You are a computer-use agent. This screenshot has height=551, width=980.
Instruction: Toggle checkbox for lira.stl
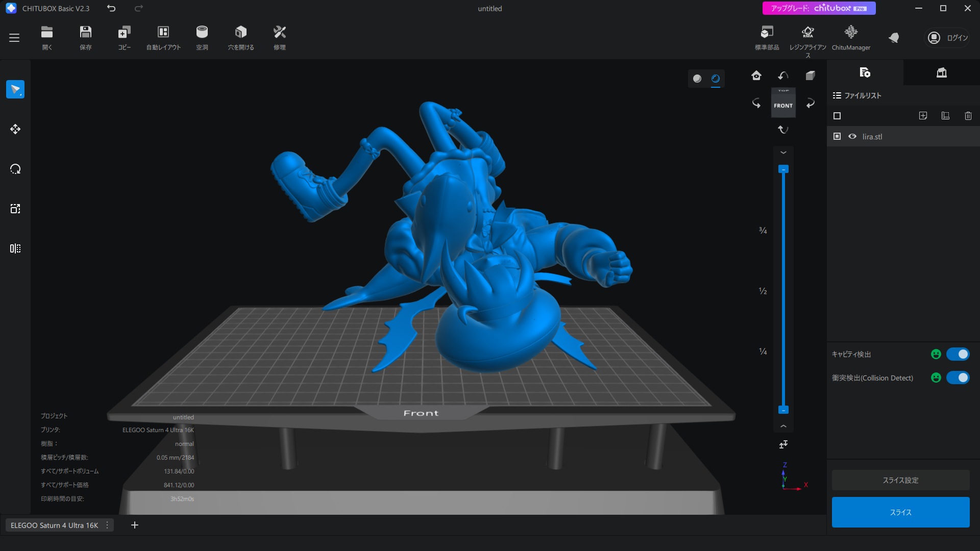[837, 136]
